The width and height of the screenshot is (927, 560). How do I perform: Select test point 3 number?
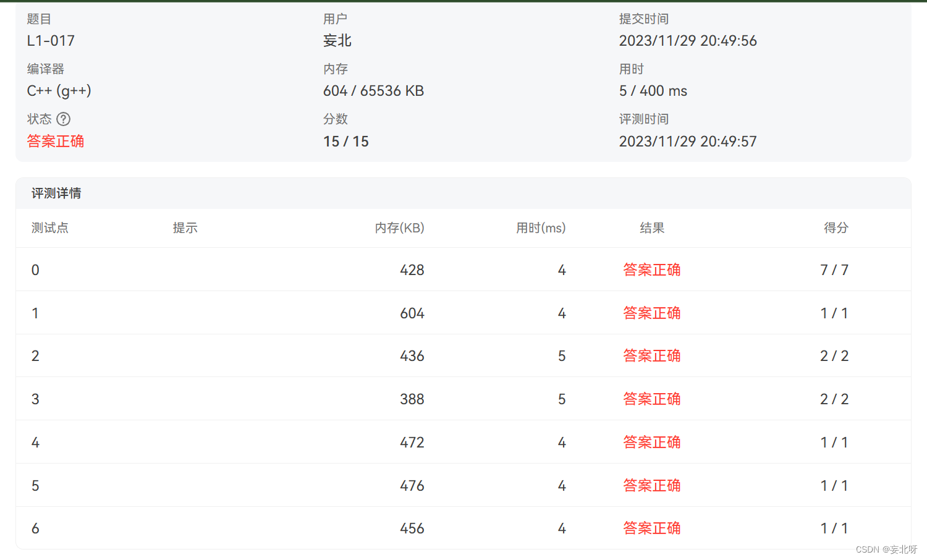coord(35,399)
